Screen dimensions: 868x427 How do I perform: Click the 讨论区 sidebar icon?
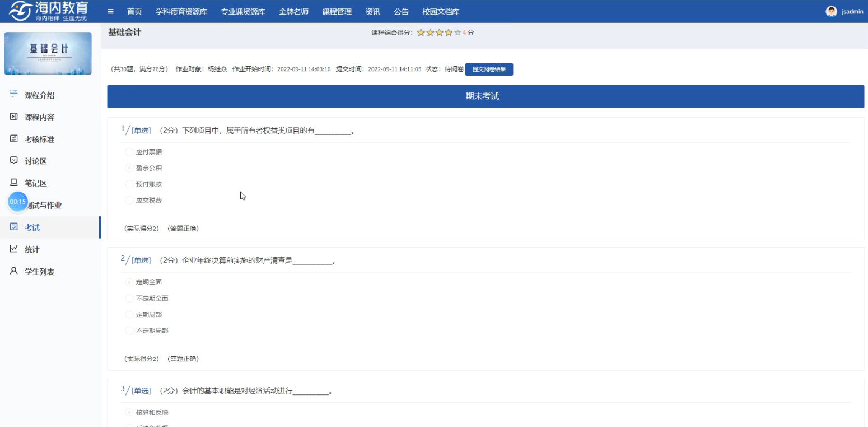point(14,160)
